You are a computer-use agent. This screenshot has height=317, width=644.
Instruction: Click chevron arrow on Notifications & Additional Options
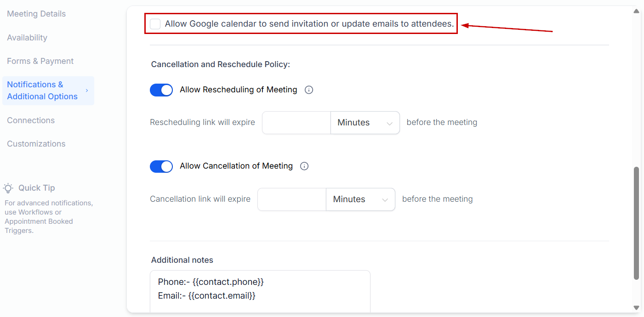[87, 91]
